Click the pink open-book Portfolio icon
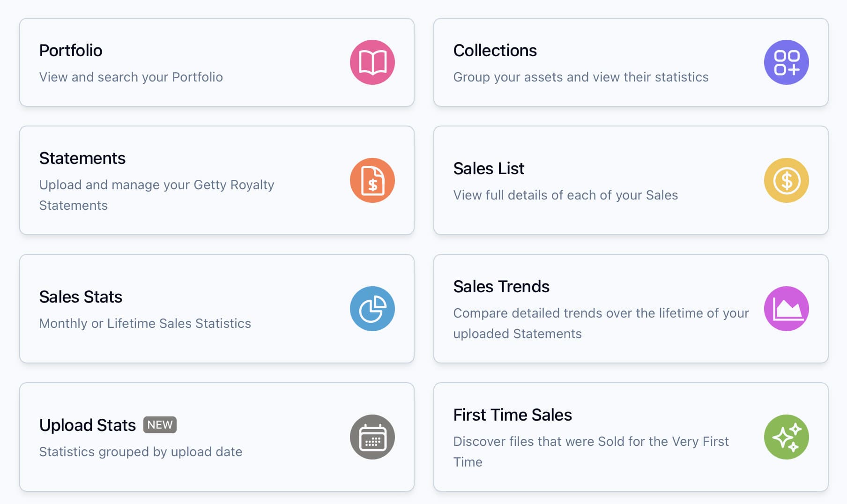This screenshot has height=504, width=847. click(372, 62)
